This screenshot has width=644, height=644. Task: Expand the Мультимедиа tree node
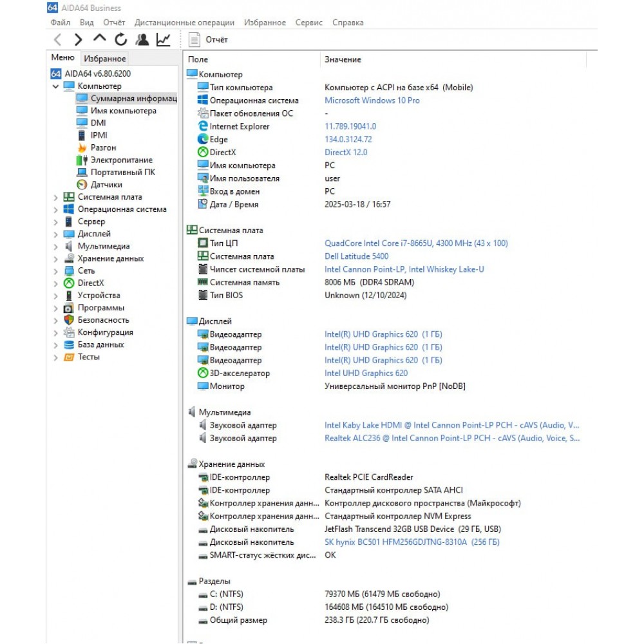[x=55, y=247]
